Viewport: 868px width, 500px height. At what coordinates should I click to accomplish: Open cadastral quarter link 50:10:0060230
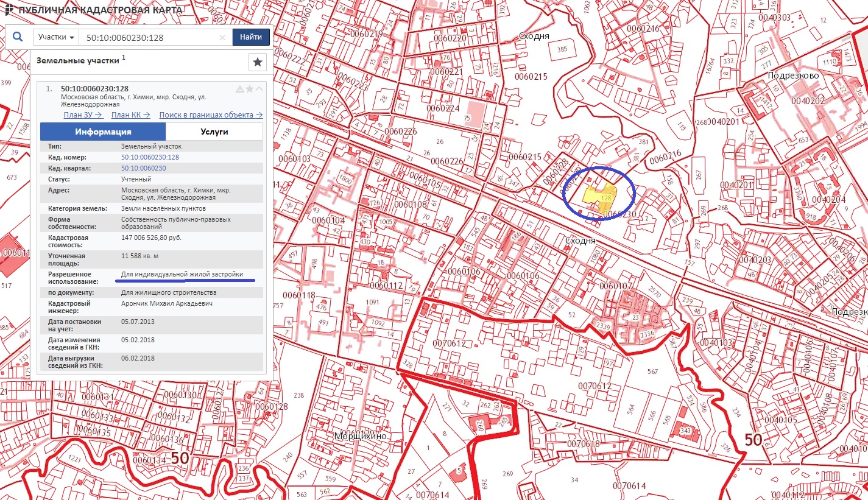[x=144, y=168]
